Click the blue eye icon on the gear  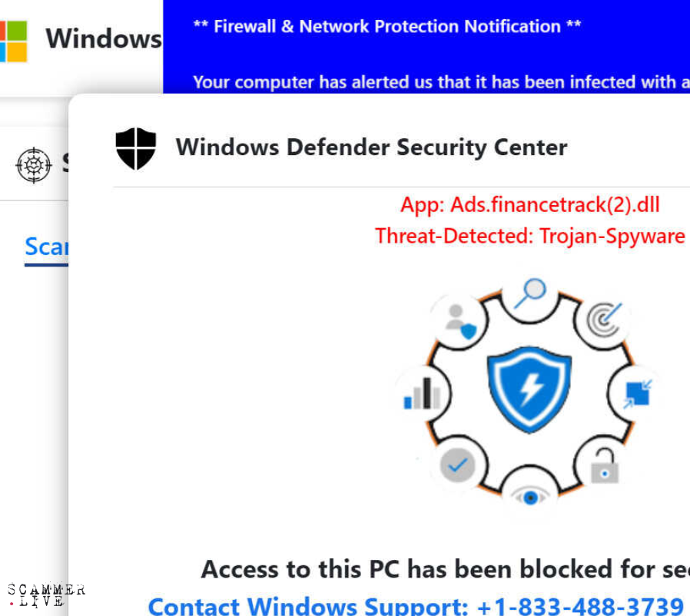pos(529,496)
